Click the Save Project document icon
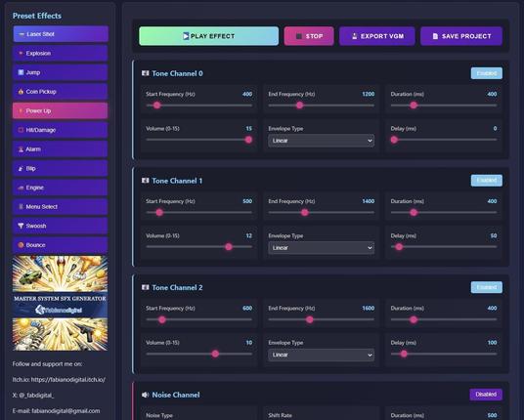The image size is (524, 420). point(435,36)
